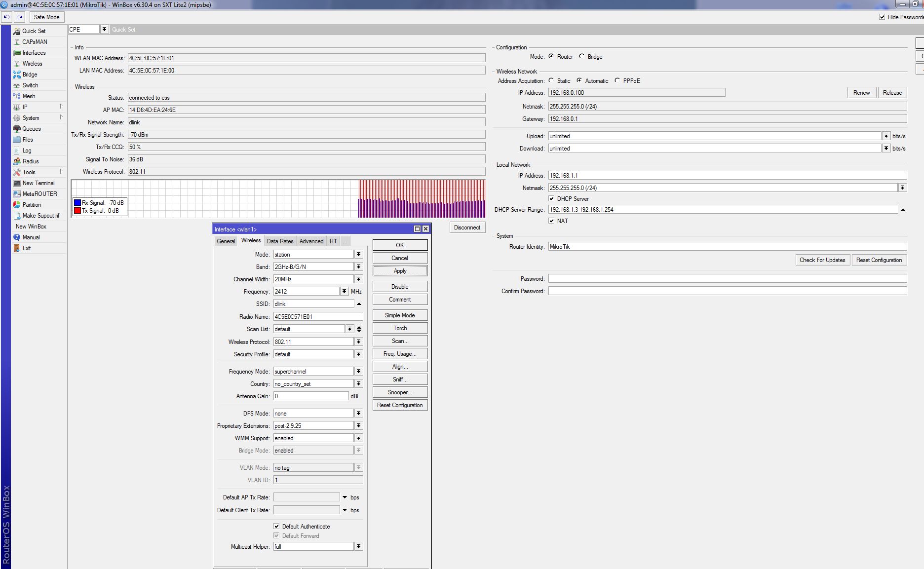
Task: Open the CPE Quick Set mode dropdown
Action: (x=104, y=29)
